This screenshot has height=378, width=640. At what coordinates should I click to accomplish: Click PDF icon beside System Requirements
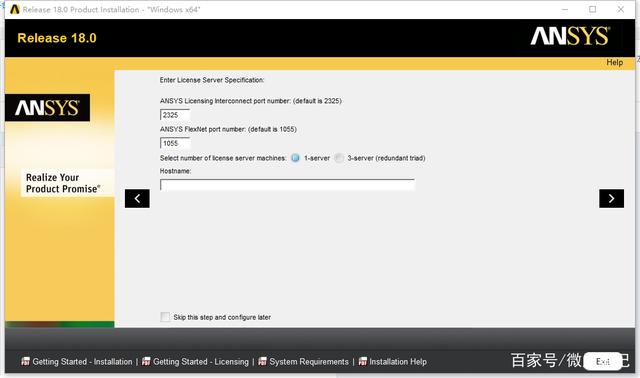tap(262, 361)
